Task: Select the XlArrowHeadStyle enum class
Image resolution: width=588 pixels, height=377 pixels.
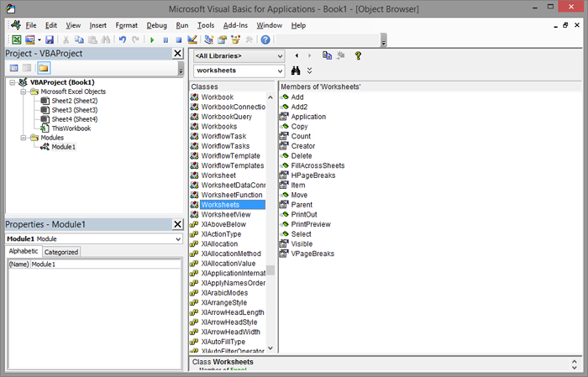Action: [229, 322]
